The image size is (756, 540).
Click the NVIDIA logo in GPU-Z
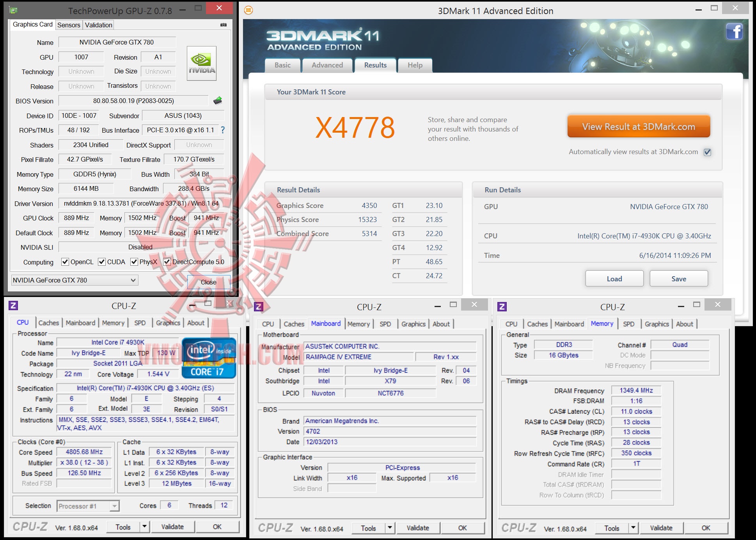click(201, 64)
